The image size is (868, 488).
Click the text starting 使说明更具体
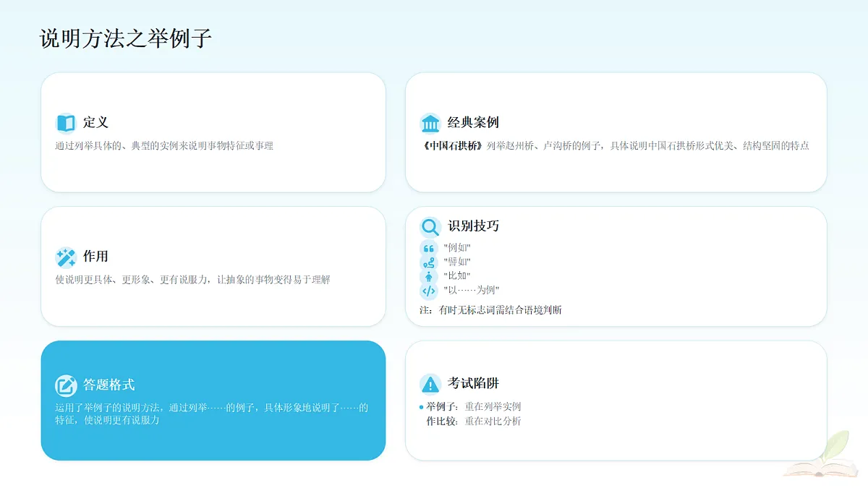[192, 280]
